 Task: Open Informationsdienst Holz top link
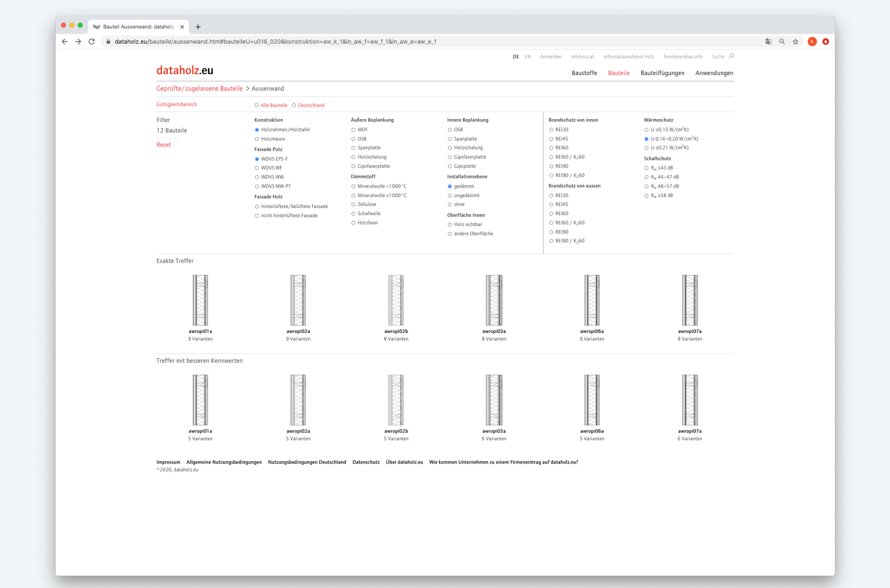point(629,57)
